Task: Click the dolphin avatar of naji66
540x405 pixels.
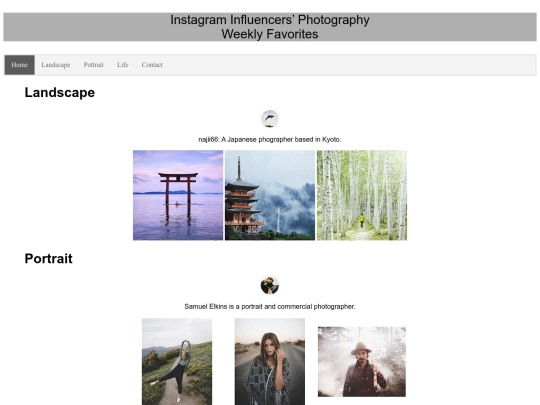Action: click(x=270, y=119)
